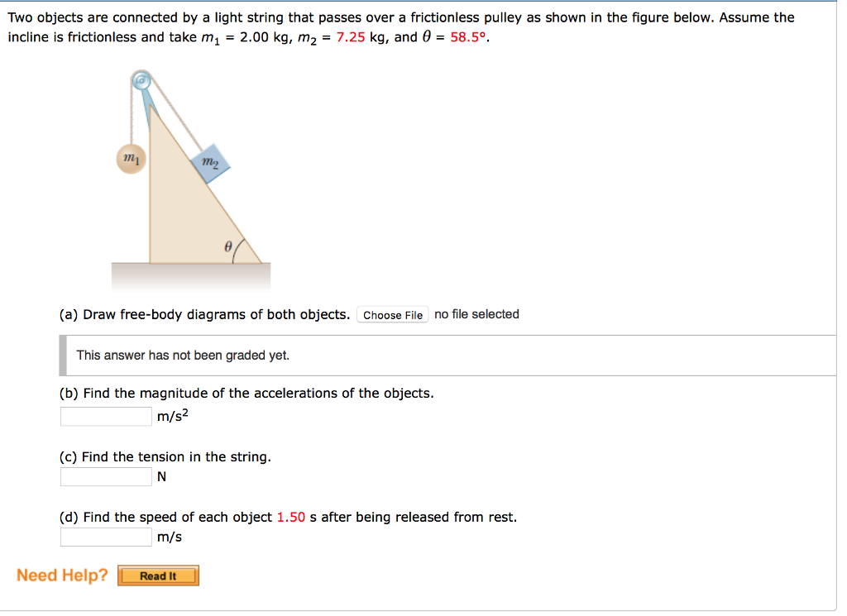Viewport: 847px width, 616px height.
Task: Click the m1 hanging ball in the figure
Action: coord(132,158)
